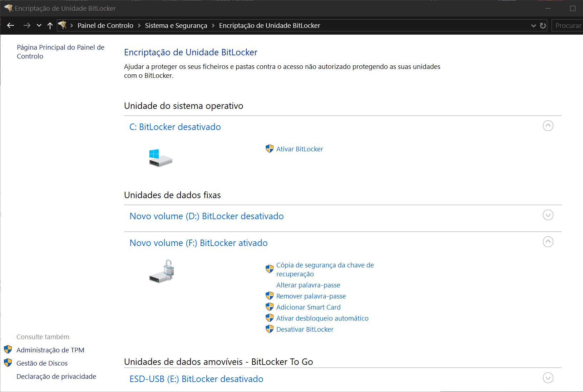The height and width of the screenshot is (392, 583).
Task: Click shield icon beside Administração de TPM
Action: pyautogui.click(x=8, y=350)
